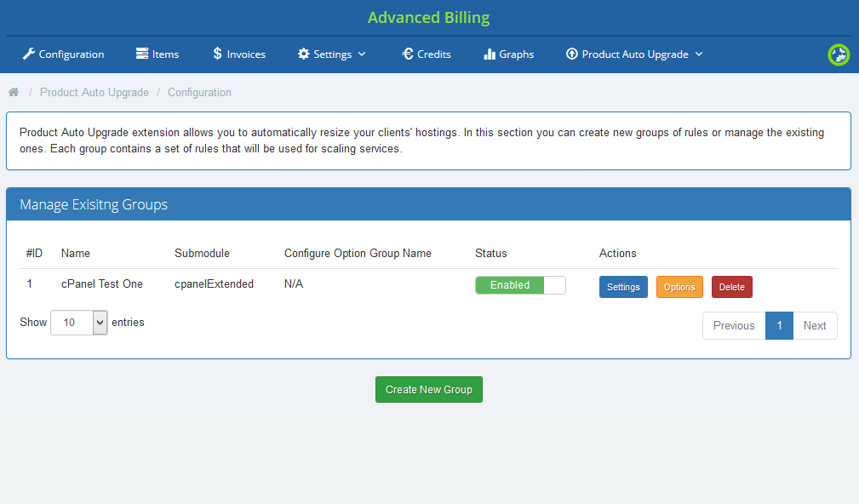This screenshot has width=859, height=504.
Task: Click the dollar sign Invoices icon
Action: coord(217,54)
